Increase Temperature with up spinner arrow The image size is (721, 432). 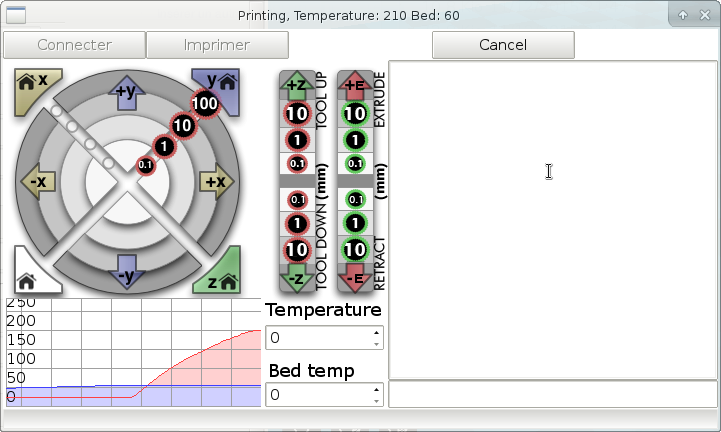pos(377,333)
